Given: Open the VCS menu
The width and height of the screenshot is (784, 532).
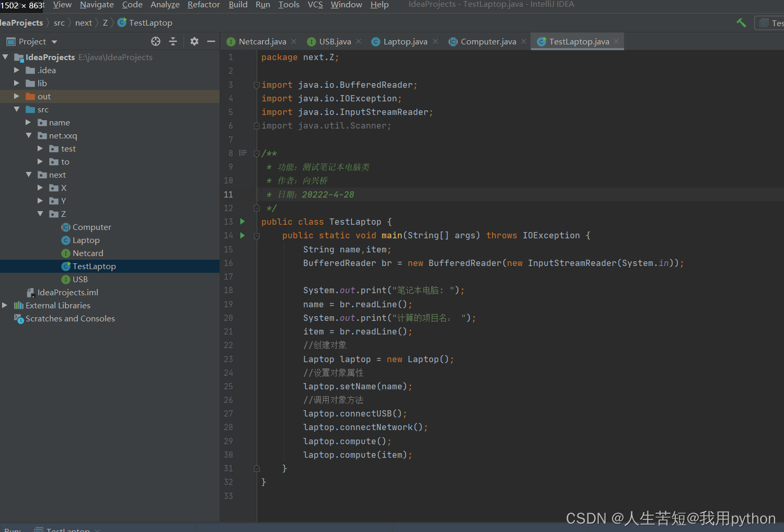Looking at the screenshot, I should pos(315,5).
